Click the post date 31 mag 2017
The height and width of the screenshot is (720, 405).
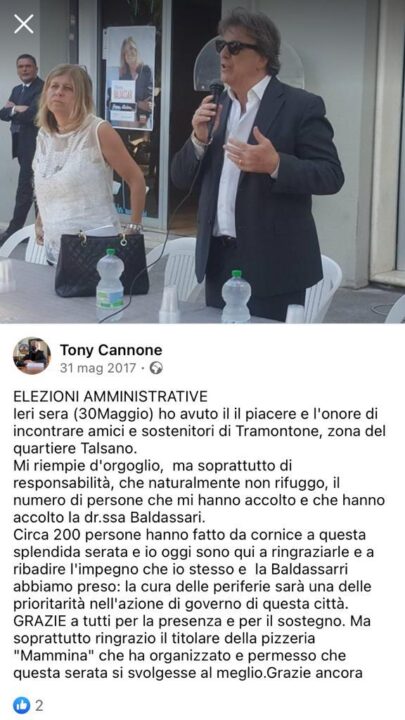[x=98, y=368]
